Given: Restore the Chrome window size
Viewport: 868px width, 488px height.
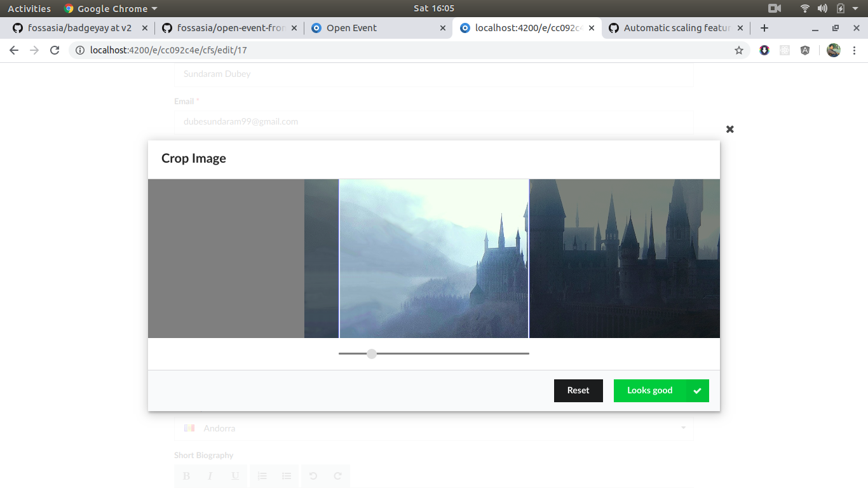Looking at the screenshot, I should (836, 28).
